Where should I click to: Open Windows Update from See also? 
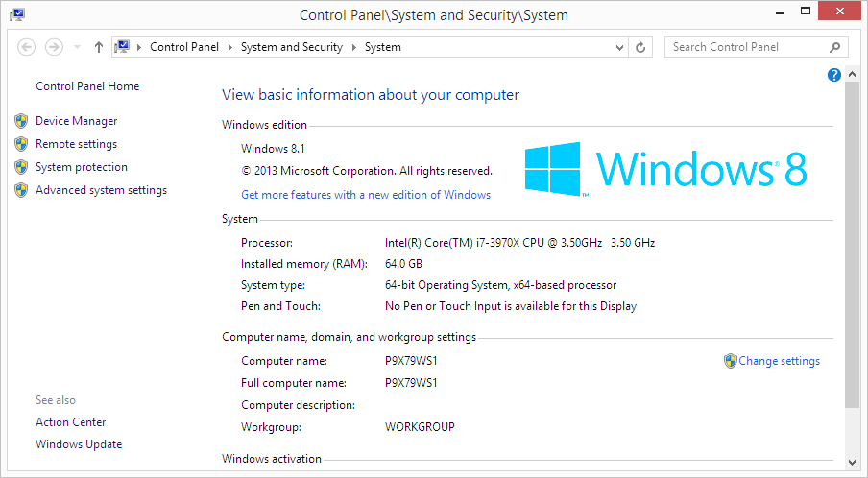(x=79, y=444)
